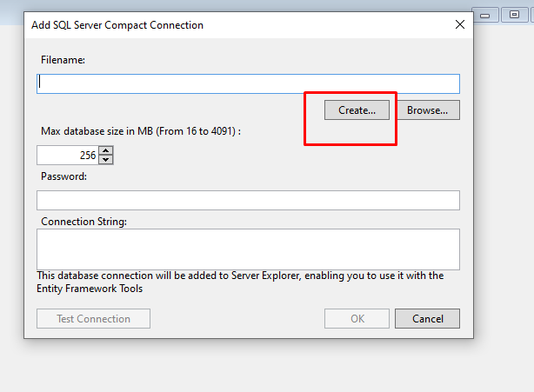
Task: Close the dialog with the X icon
Action: [460, 24]
